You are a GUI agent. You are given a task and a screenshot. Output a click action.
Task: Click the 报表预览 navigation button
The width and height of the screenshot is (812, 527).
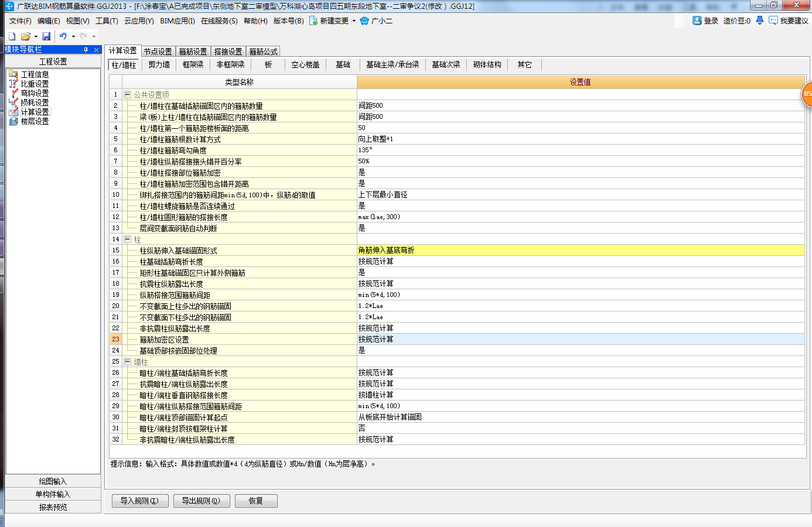click(53, 507)
